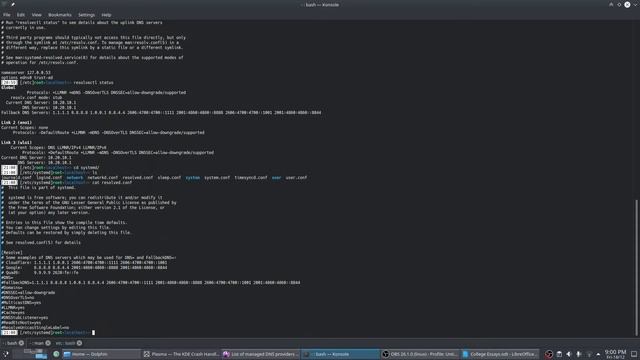
Task: Click the 'Fallback DNS Servers' line
Action: [161, 113]
